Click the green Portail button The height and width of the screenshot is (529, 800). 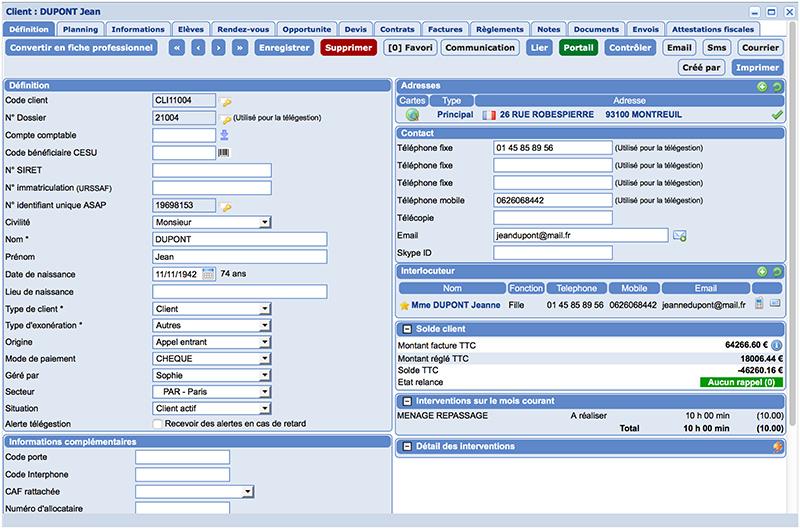[x=578, y=48]
